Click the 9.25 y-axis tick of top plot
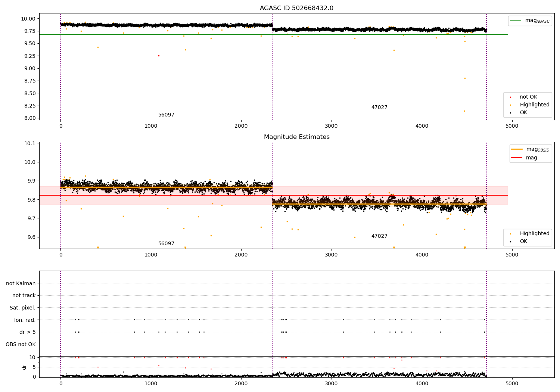 pos(30,56)
